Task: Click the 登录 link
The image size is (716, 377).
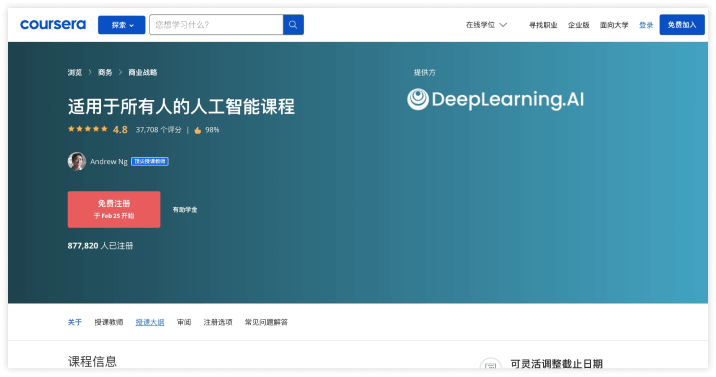Action: tap(646, 25)
